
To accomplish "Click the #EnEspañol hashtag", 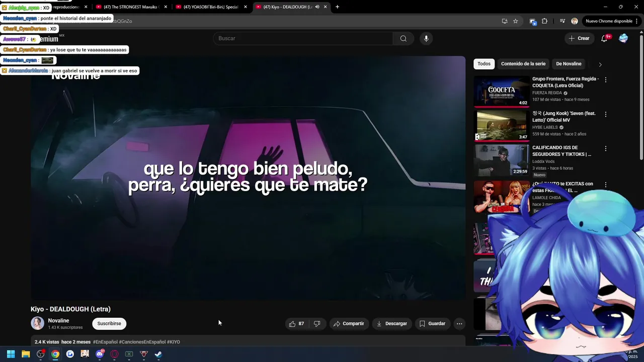I will click(x=105, y=342).
